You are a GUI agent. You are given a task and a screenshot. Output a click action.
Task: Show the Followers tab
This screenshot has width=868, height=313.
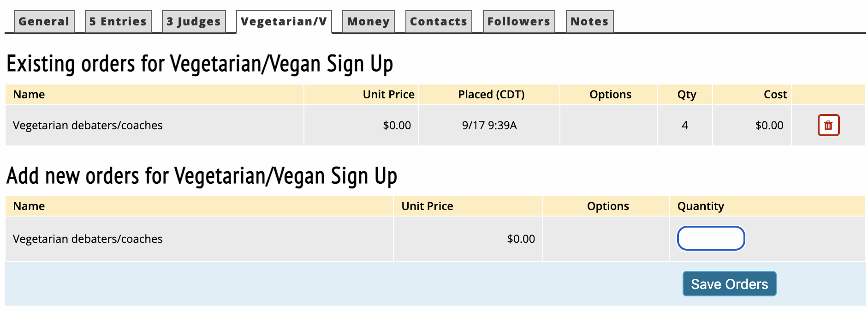tap(518, 22)
